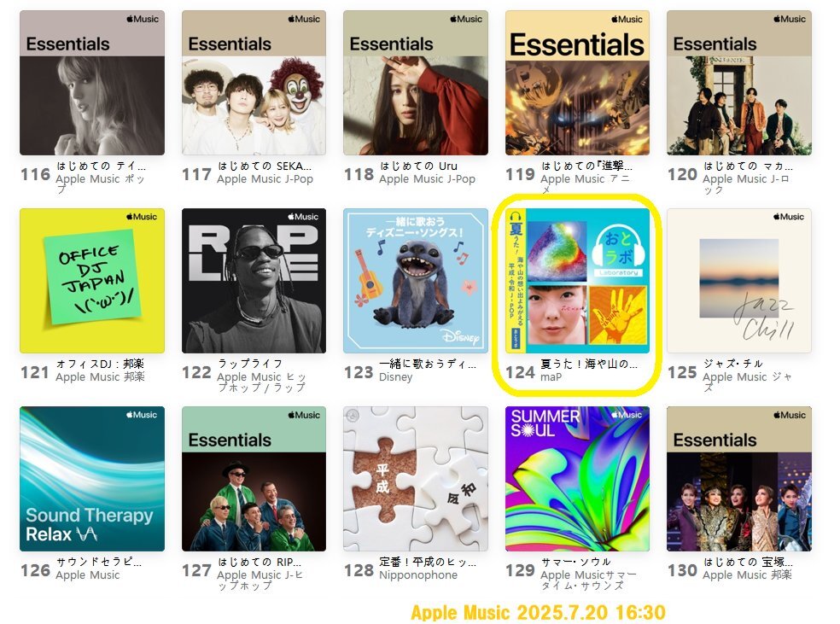Select the Sound Therapy Relax cover

coord(92,479)
